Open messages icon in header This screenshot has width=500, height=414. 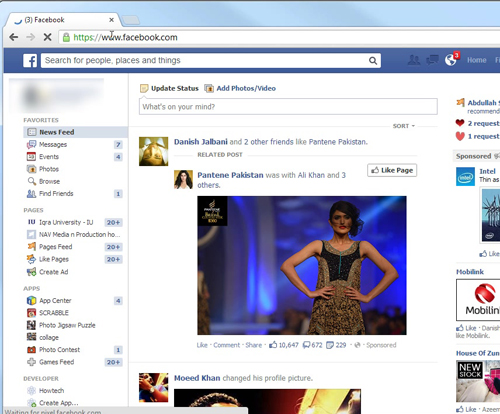click(x=432, y=60)
